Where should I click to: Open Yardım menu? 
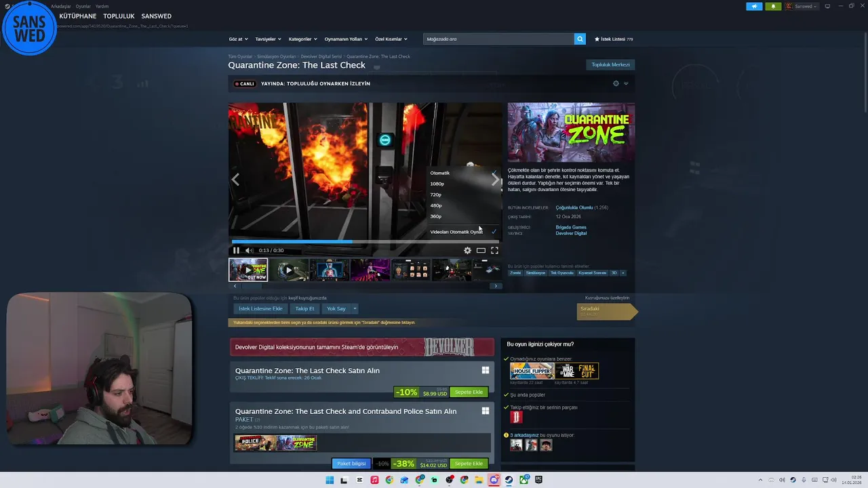click(x=102, y=6)
